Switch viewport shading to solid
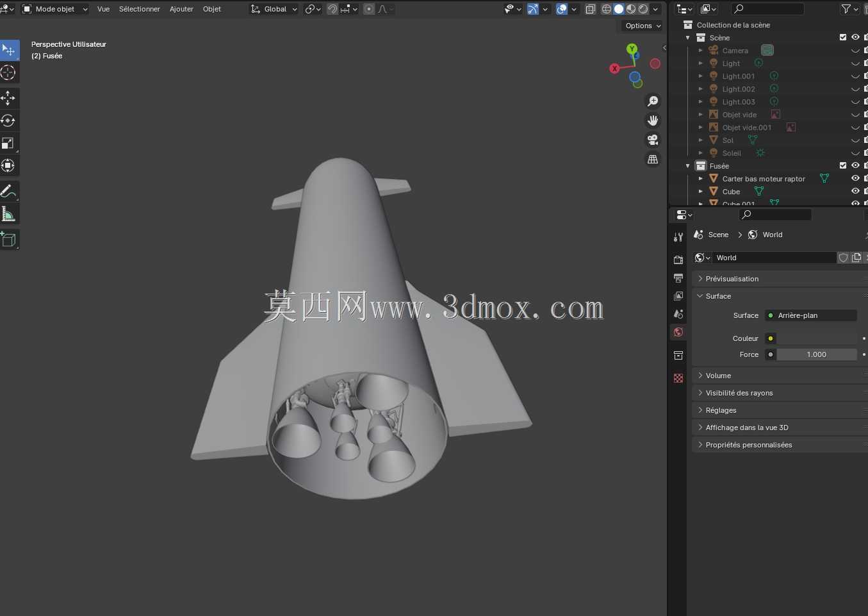This screenshot has width=868, height=616. [x=619, y=9]
